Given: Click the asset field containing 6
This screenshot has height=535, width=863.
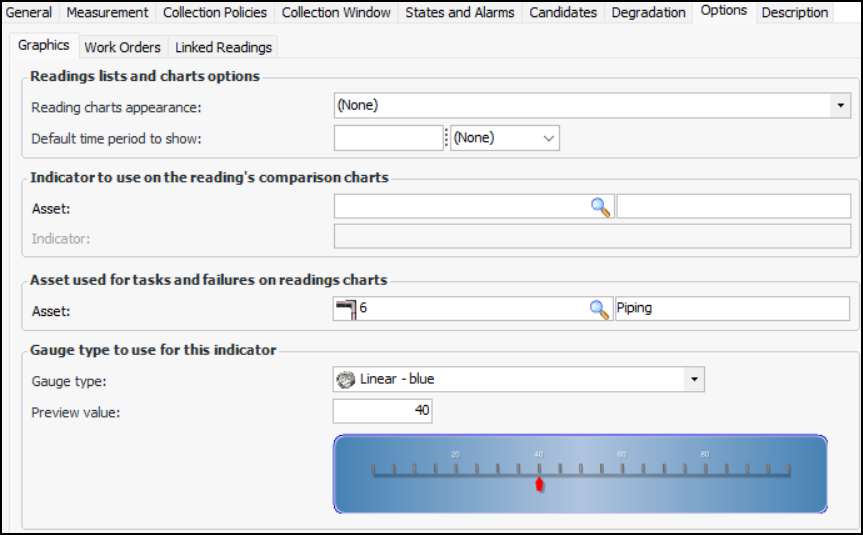Looking at the screenshot, I should pos(473,309).
